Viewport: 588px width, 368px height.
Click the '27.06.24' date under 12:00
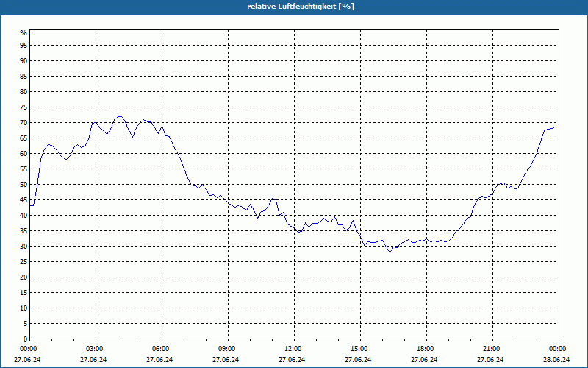click(292, 360)
